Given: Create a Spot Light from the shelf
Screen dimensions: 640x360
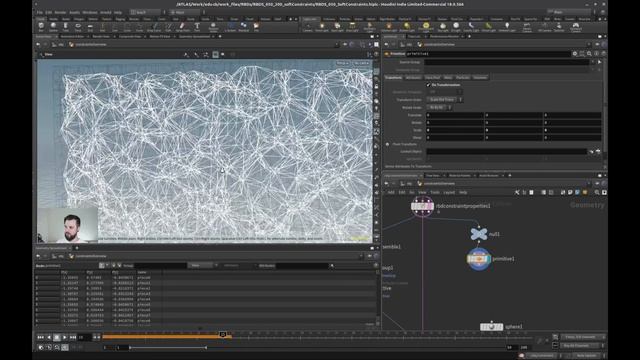Looking at the screenshot, I should pos(337,27).
